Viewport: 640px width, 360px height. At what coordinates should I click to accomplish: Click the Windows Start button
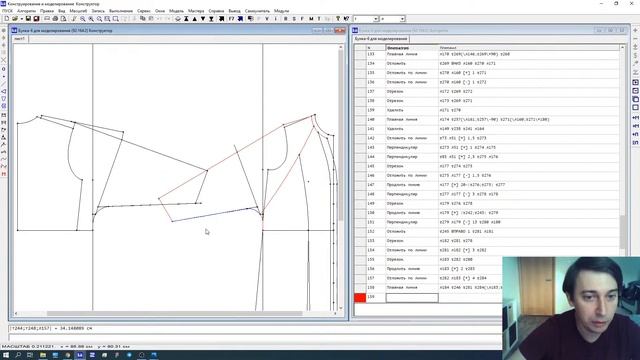pyautogui.click(x=6, y=355)
